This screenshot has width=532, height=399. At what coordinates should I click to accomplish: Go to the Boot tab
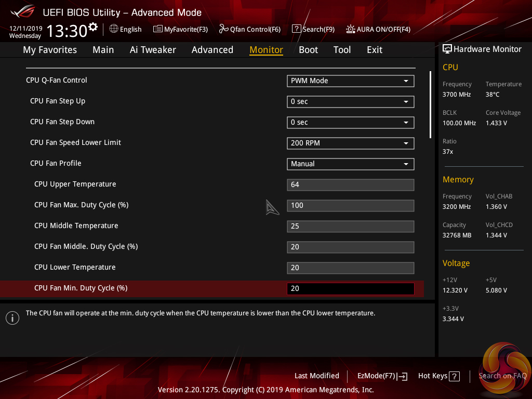coord(309,50)
